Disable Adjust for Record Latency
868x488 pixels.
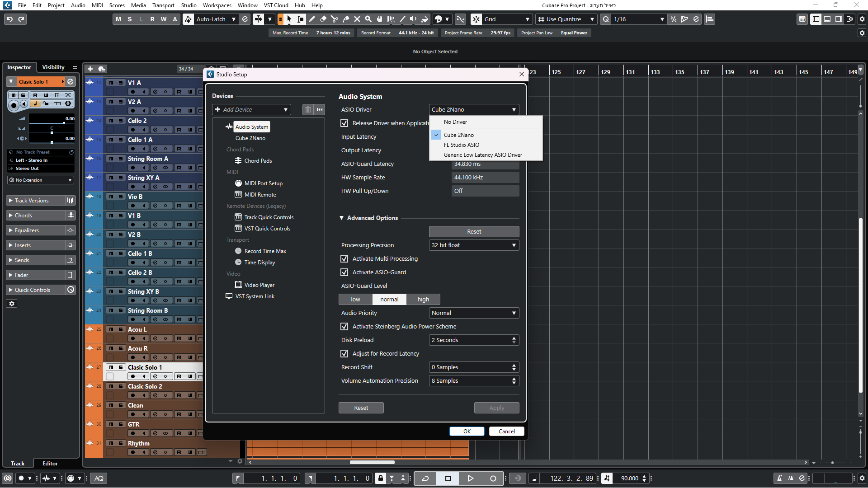344,354
